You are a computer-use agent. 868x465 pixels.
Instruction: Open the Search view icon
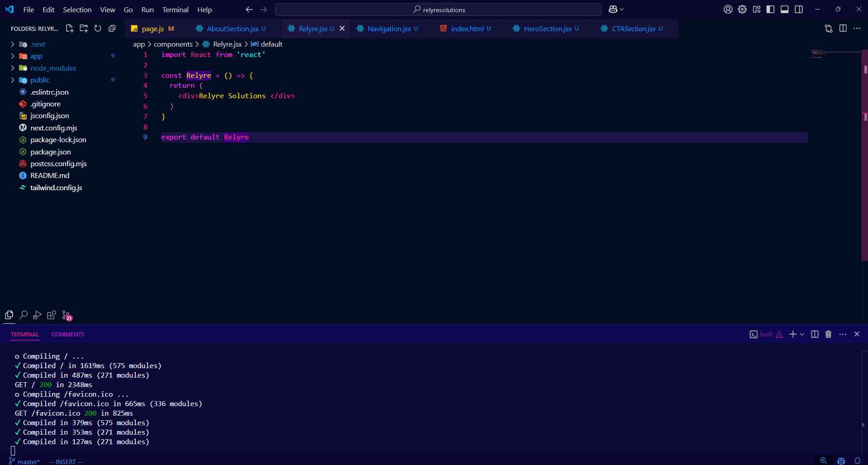(24, 315)
